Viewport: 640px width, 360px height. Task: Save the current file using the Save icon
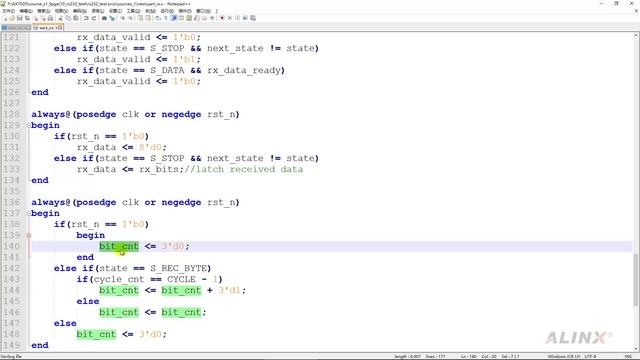20,18
